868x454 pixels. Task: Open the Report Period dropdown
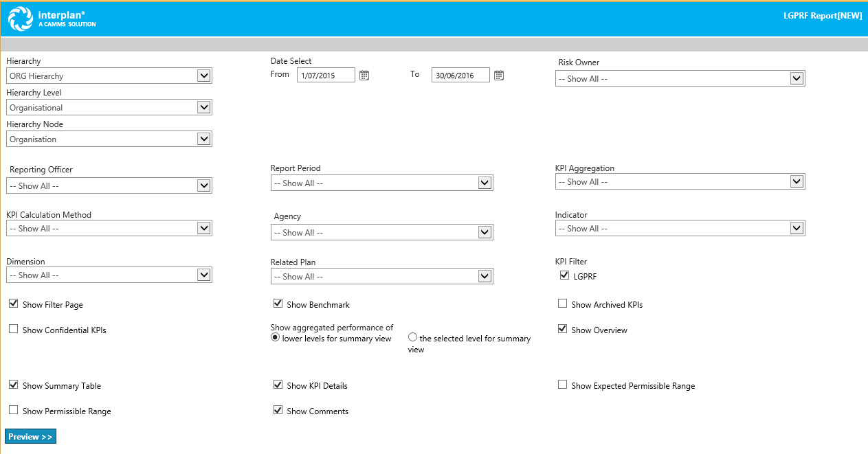coord(381,183)
